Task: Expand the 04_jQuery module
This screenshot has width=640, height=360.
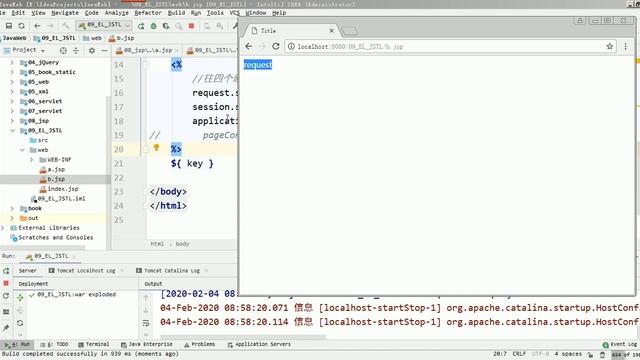Action: pos(12,62)
